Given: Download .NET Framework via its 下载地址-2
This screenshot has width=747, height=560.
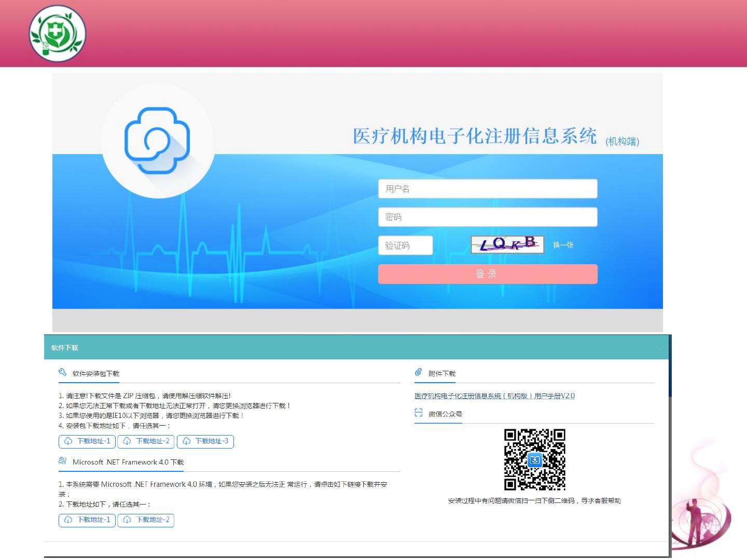Looking at the screenshot, I should 146,520.
